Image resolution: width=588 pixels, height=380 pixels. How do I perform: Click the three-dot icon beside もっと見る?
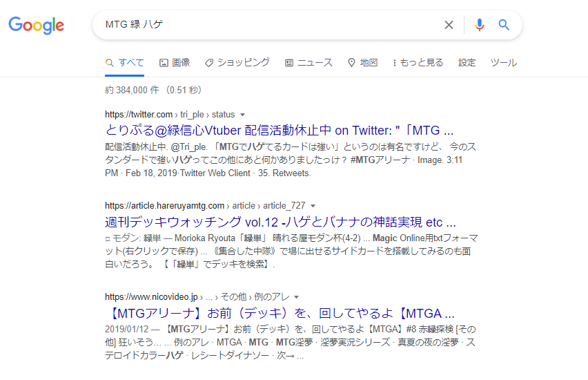point(395,63)
